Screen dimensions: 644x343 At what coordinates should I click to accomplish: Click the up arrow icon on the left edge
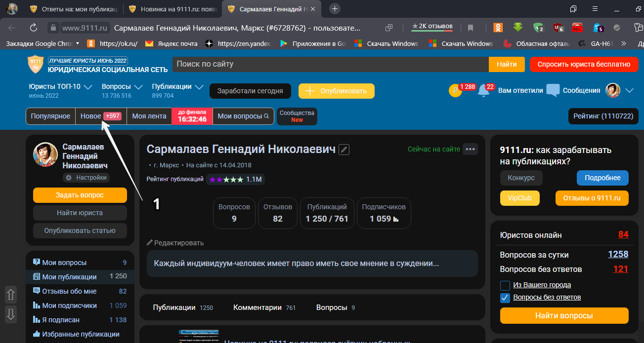coord(10,295)
